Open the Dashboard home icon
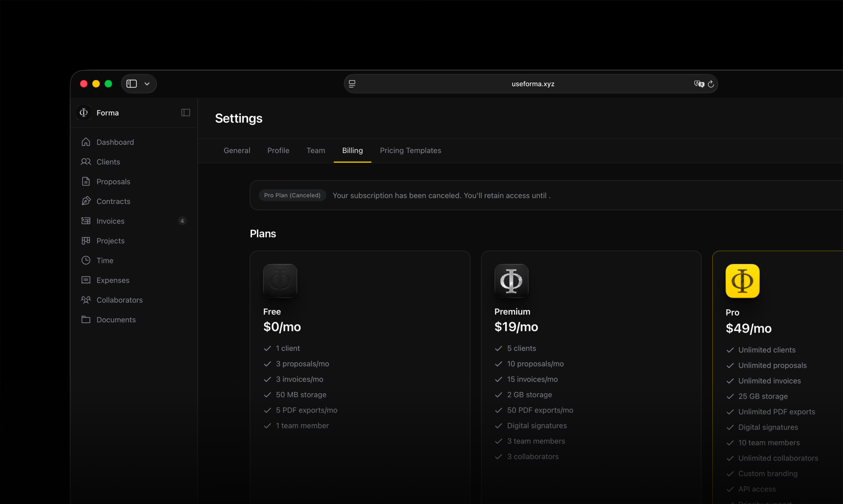Image resolution: width=843 pixels, height=504 pixels. pos(86,142)
